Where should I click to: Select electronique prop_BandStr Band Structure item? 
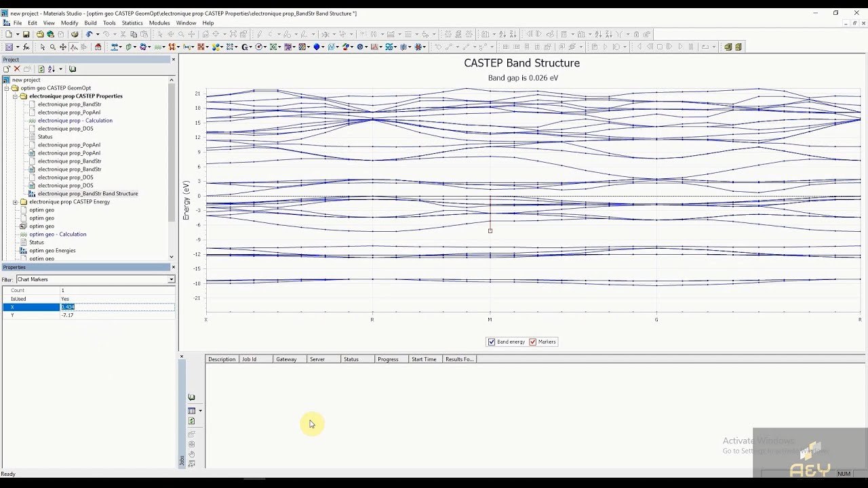click(x=88, y=194)
